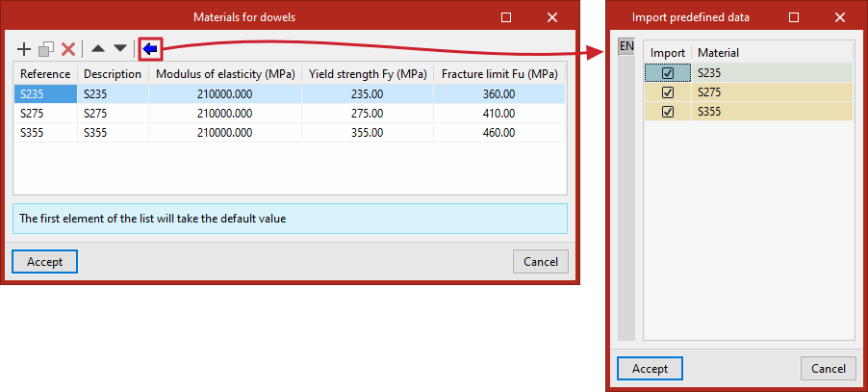The width and height of the screenshot is (868, 392).
Task: Click the 235.00 yield strength cell
Action: click(368, 94)
